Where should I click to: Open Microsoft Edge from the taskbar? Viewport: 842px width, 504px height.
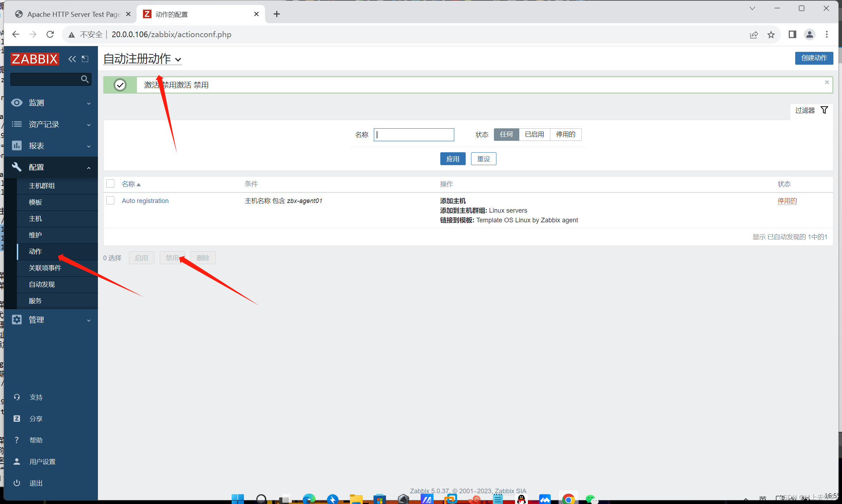309,499
